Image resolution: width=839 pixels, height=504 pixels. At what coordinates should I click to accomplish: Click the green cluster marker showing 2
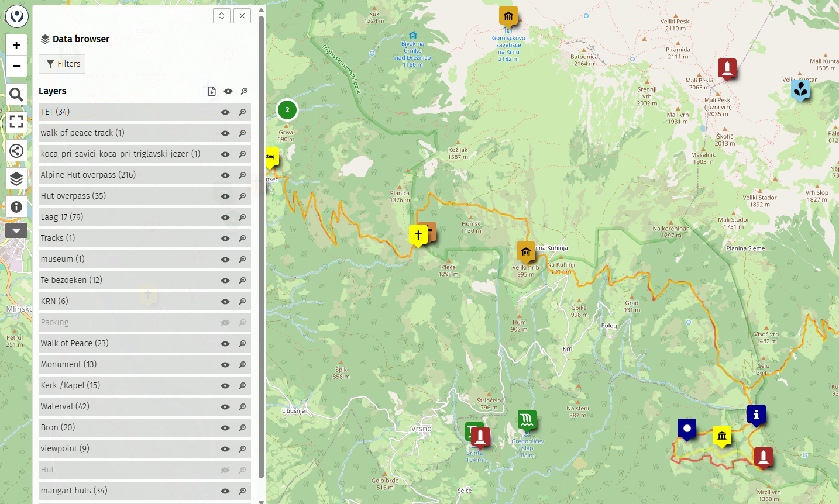(x=287, y=109)
